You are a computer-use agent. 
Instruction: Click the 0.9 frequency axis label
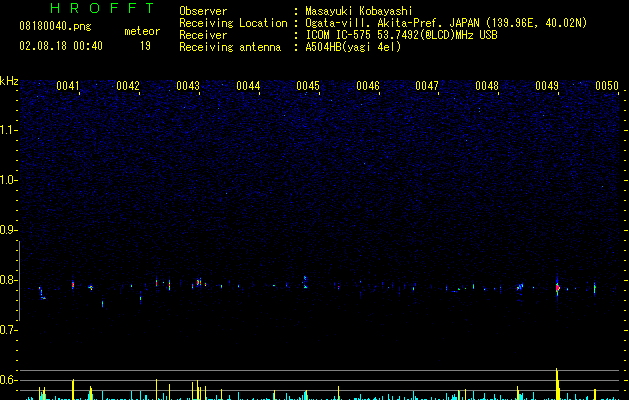8,230
